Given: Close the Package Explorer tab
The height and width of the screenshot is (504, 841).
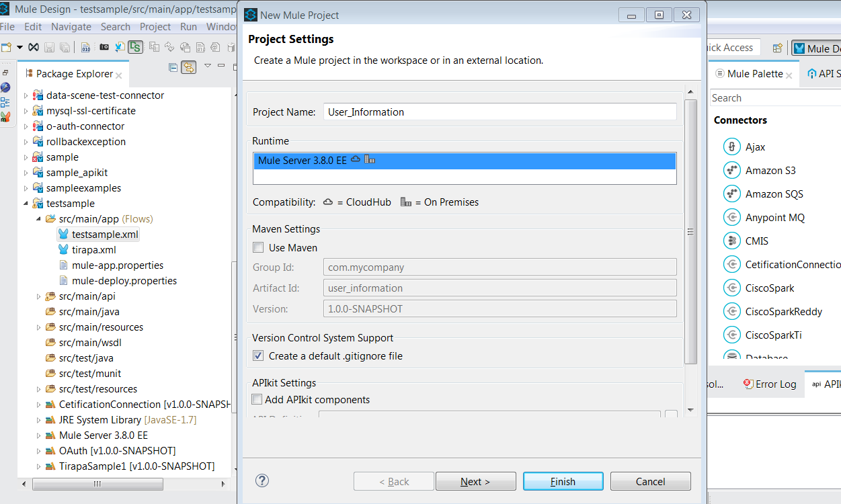Looking at the screenshot, I should click(x=119, y=75).
